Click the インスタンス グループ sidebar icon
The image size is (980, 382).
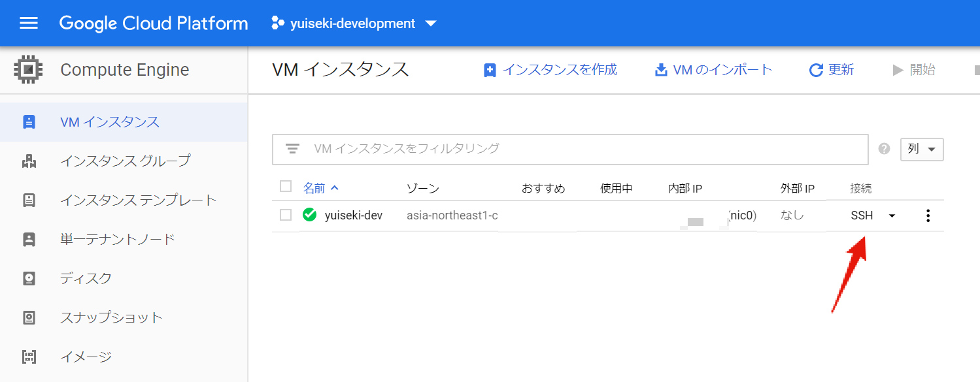29,161
